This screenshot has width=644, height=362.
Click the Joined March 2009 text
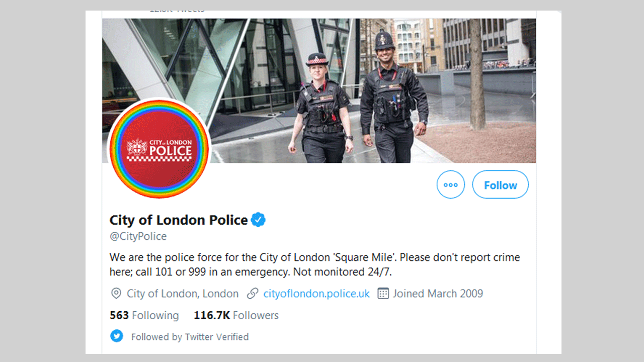pos(438,294)
